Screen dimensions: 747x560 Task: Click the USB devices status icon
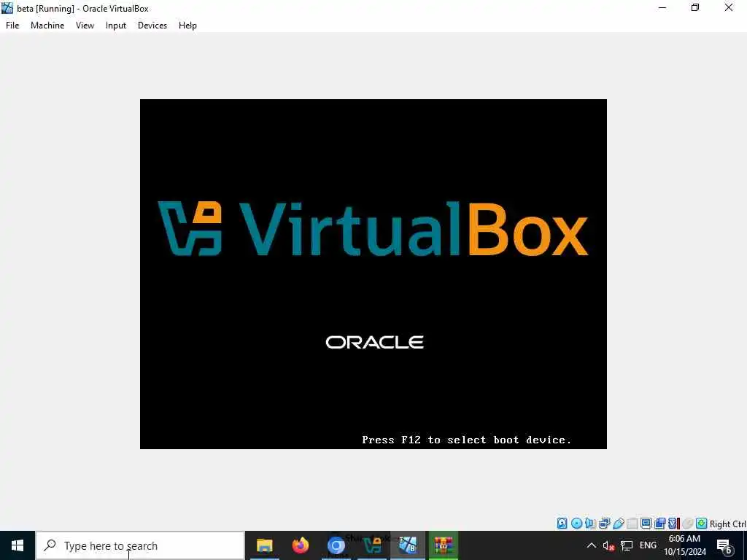619,524
